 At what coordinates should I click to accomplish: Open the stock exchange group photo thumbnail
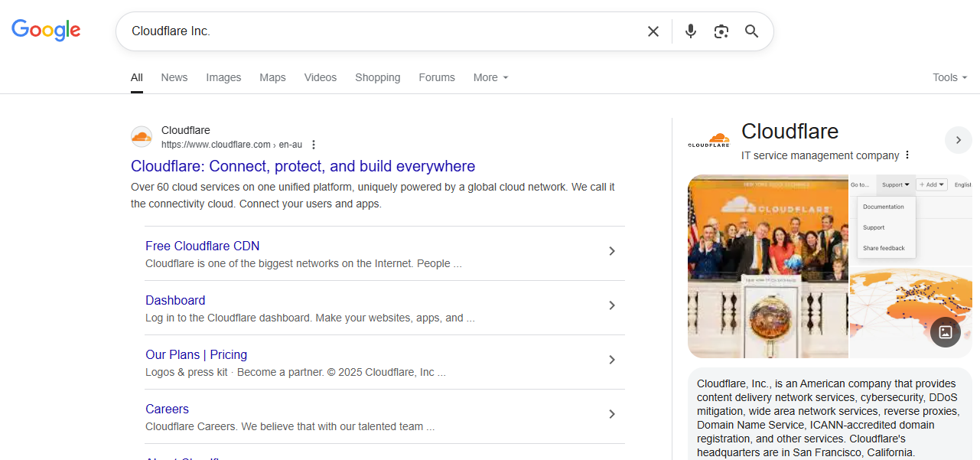[x=768, y=266]
